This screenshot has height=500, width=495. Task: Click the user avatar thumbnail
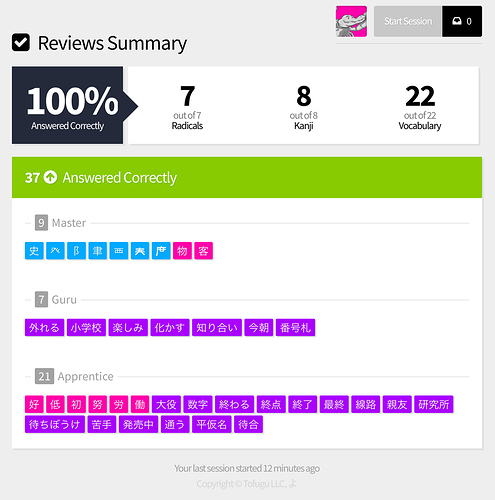point(351,21)
